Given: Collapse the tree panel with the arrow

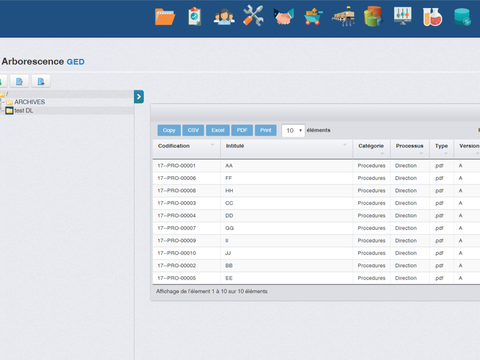Looking at the screenshot, I should 139,97.
